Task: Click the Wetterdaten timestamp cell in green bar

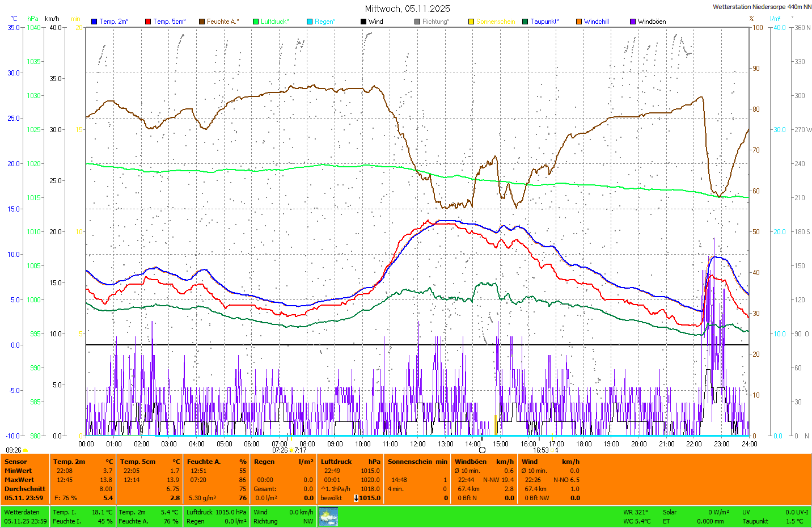Action: (26, 517)
